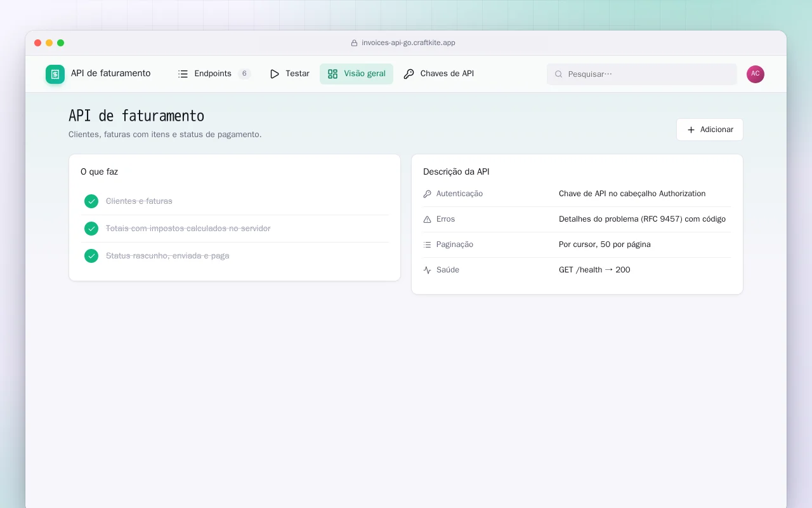Click the API de faturamento brand name in the navbar

(x=111, y=73)
